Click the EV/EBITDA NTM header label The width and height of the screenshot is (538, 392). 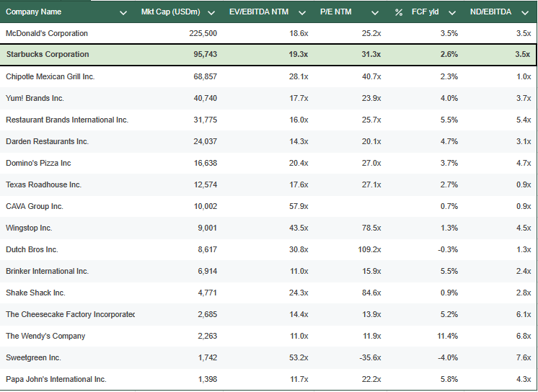click(259, 12)
